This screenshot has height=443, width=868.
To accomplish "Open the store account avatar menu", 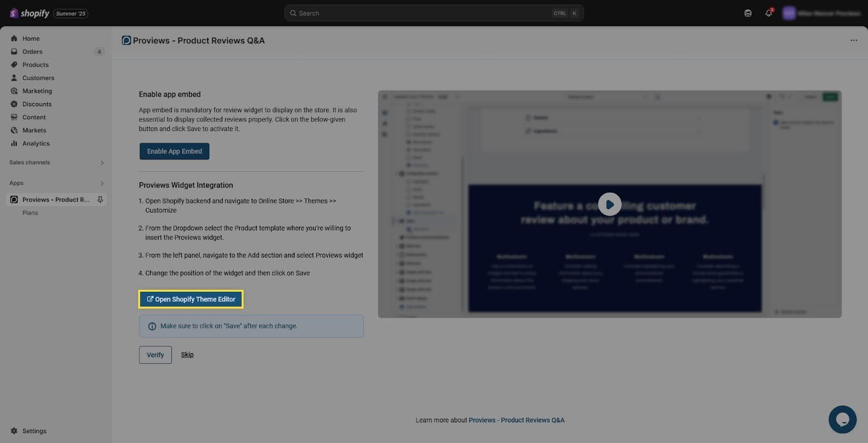I will click(789, 14).
